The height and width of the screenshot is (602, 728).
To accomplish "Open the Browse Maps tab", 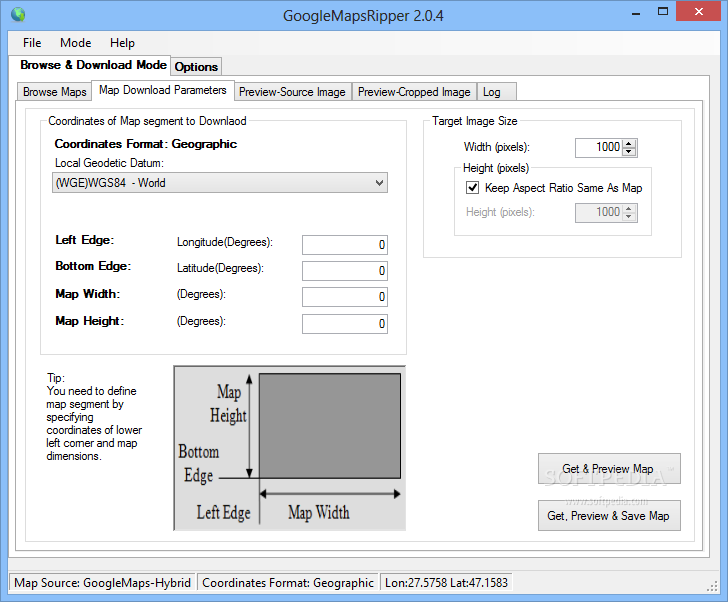I will coord(54,92).
